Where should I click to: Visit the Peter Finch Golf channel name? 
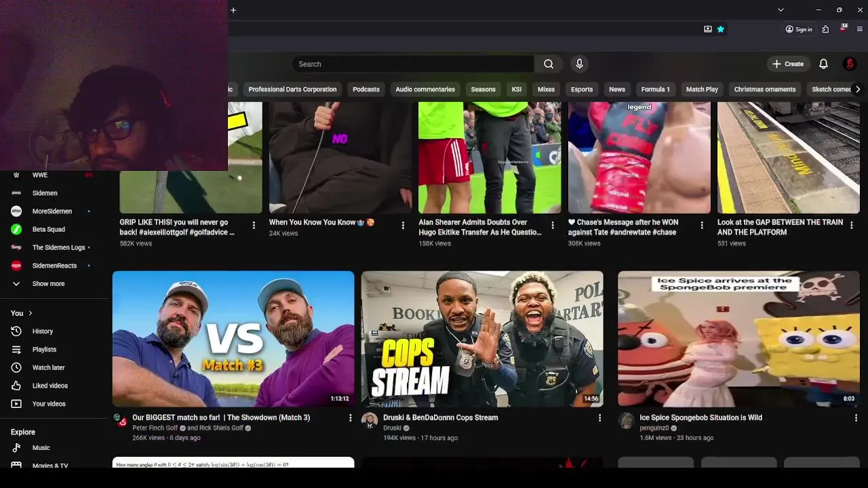click(x=155, y=428)
